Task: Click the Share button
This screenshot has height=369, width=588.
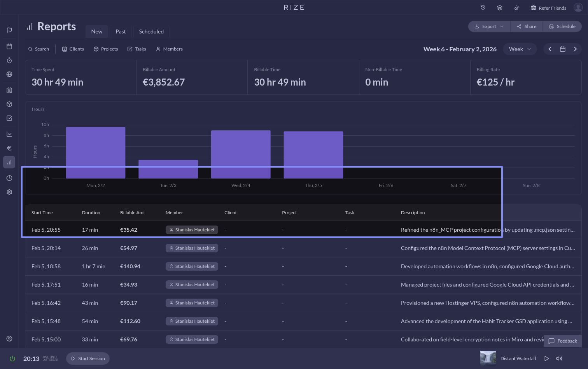Action: point(527,26)
